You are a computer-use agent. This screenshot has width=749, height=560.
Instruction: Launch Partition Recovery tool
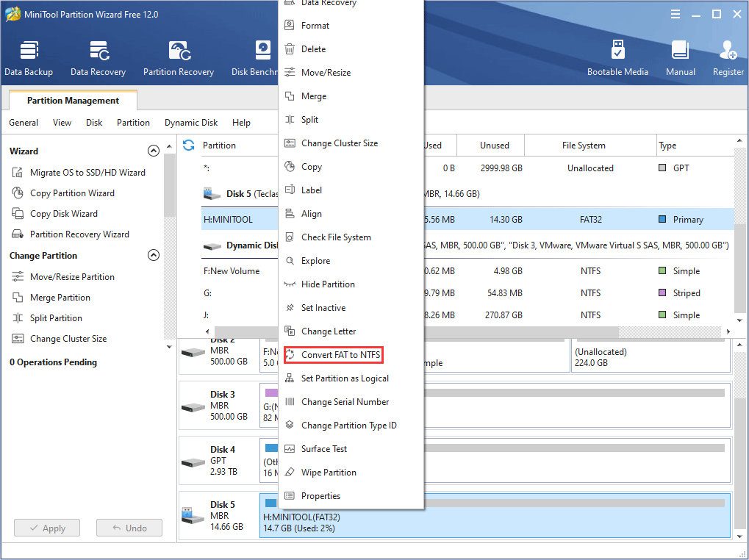[178, 58]
